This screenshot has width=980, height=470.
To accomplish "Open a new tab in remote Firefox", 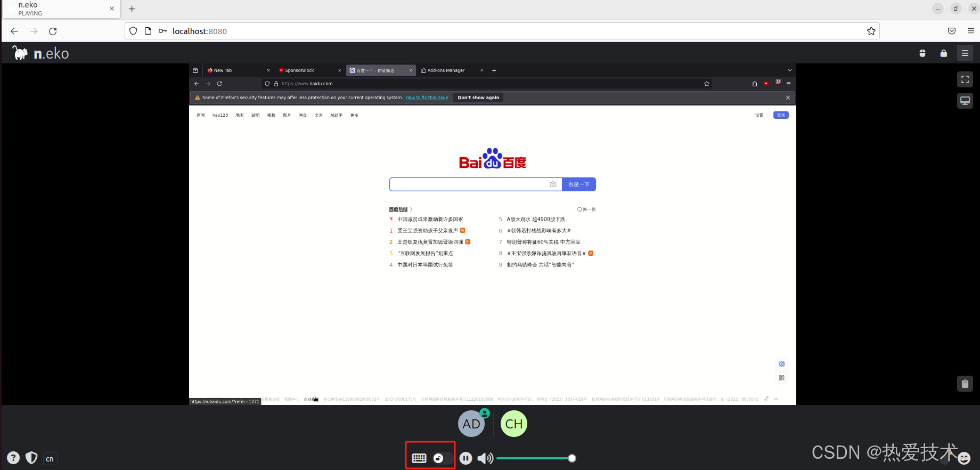I will click(x=494, y=70).
